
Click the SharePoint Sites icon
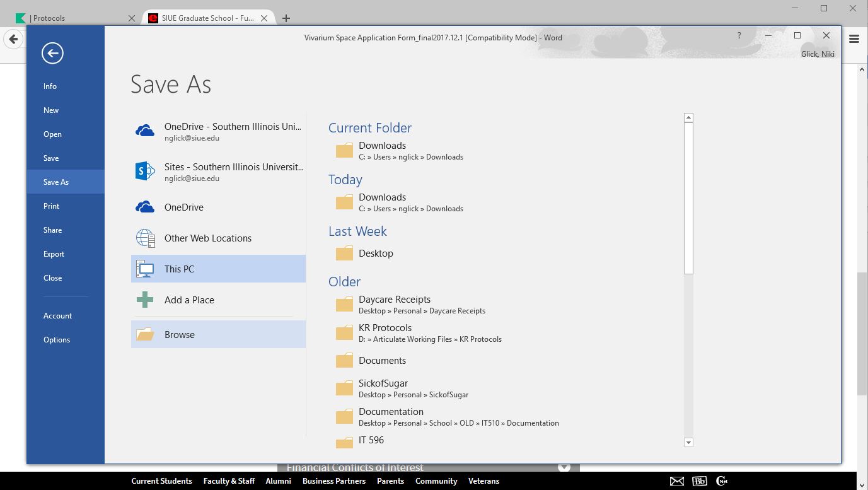[145, 171]
